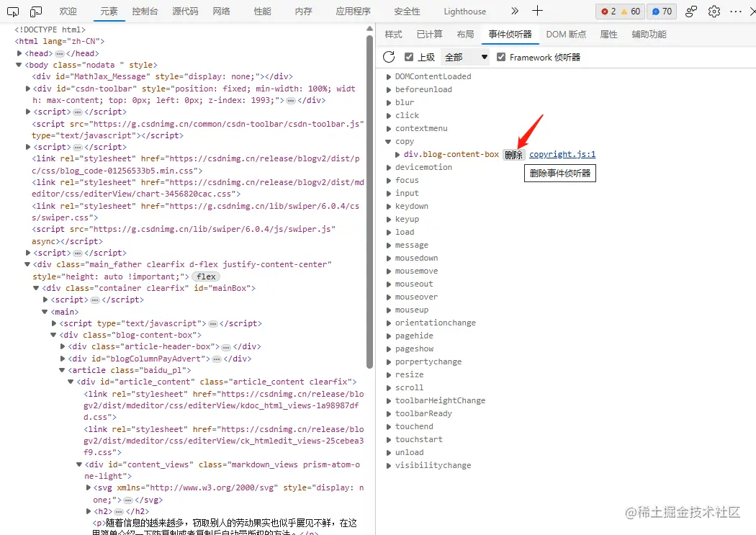Expand collapsed head element ellipsis
This screenshot has width=756, height=535.
(x=60, y=53)
